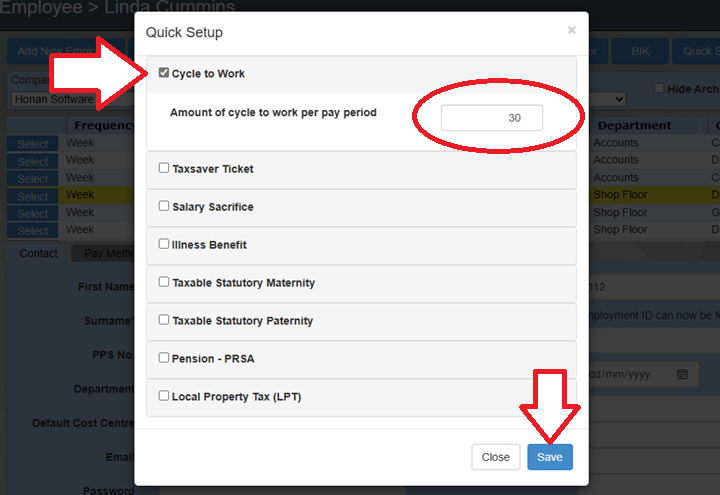Open the Contact tab

[x=39, y=254]
